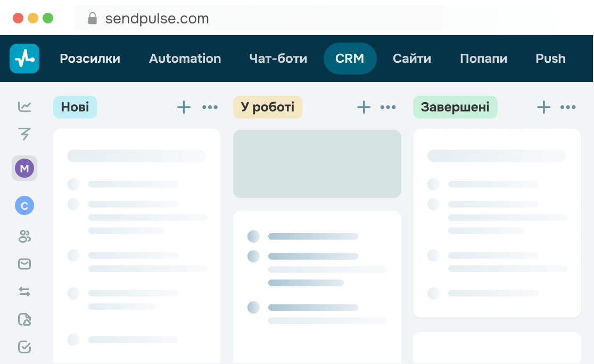Click the lightning funnel sidebar icon
This screenshot has height=364, width=594.
24,134
